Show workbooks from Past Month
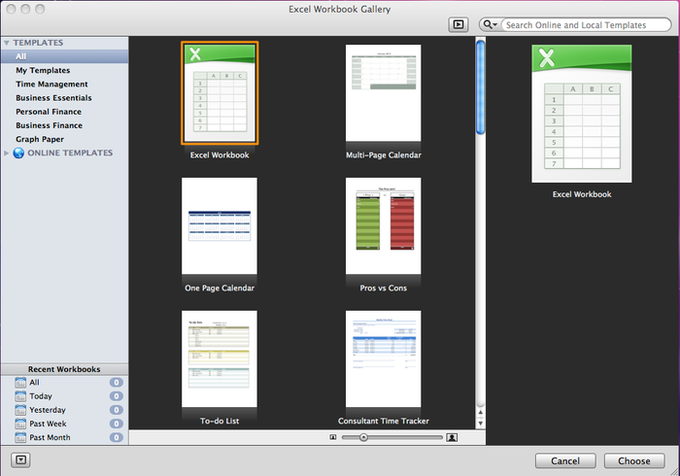The width and height of the screenshot is (680, 476). pyautogui.click(x=65, y=437)
